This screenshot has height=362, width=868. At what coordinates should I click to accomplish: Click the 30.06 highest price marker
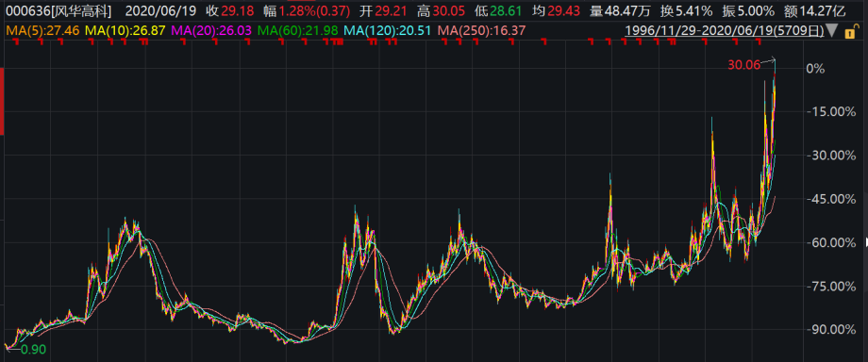coord(743,65)
